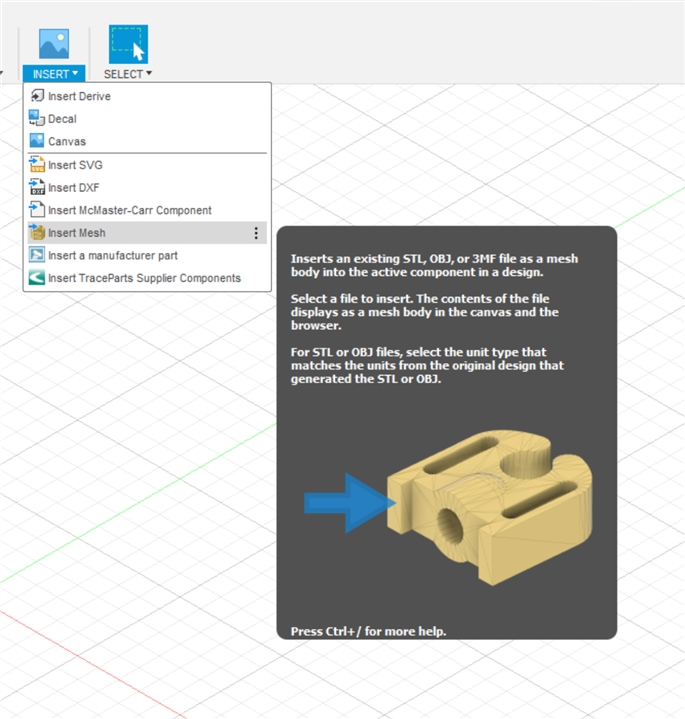Screen dimensions: 685x719
Task: Click the Insert Derive icon
Action: click(x=37, y=96)
